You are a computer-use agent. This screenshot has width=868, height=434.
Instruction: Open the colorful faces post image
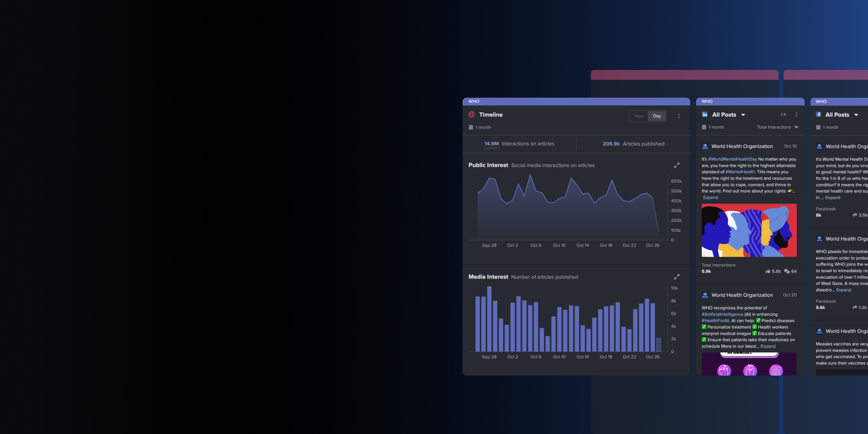pos(749,230)
